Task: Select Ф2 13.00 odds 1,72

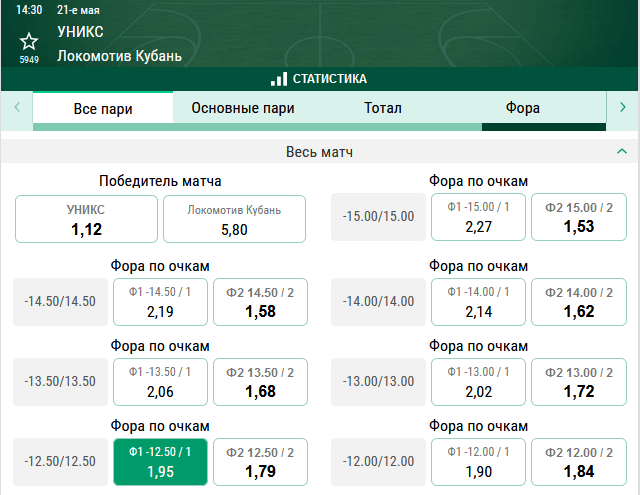Action: (579, 382)
